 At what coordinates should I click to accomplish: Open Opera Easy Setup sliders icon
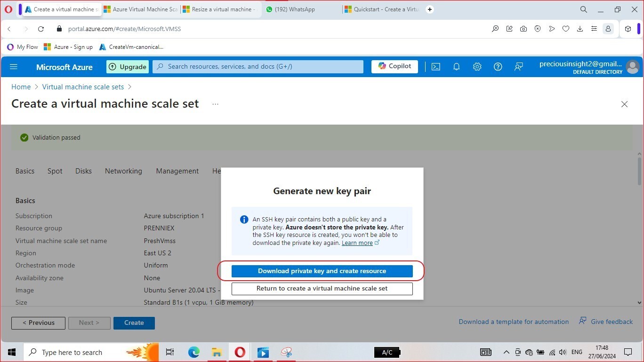[x=594, y=29]
